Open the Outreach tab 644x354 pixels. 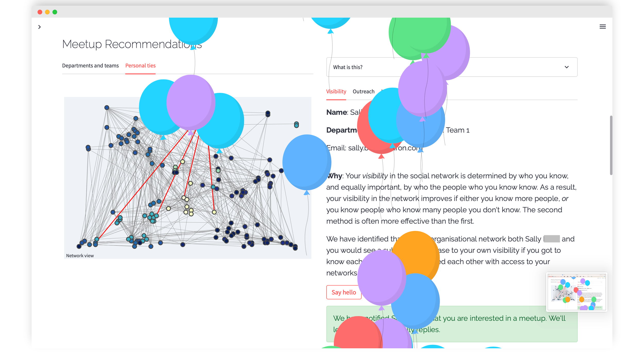[x=363, y=91]
